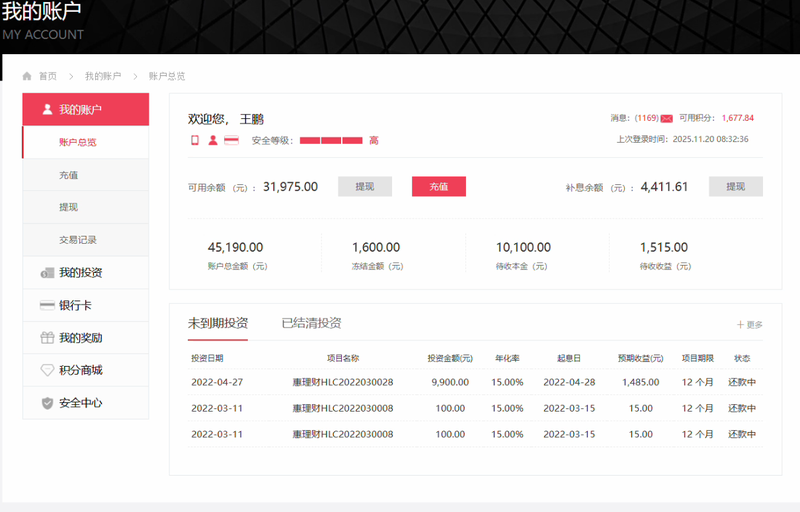The height and width of the screenshot is (512, 800).
Task: Click last login time 2025.11.20 08:32:36
Action: coord(710,139)
